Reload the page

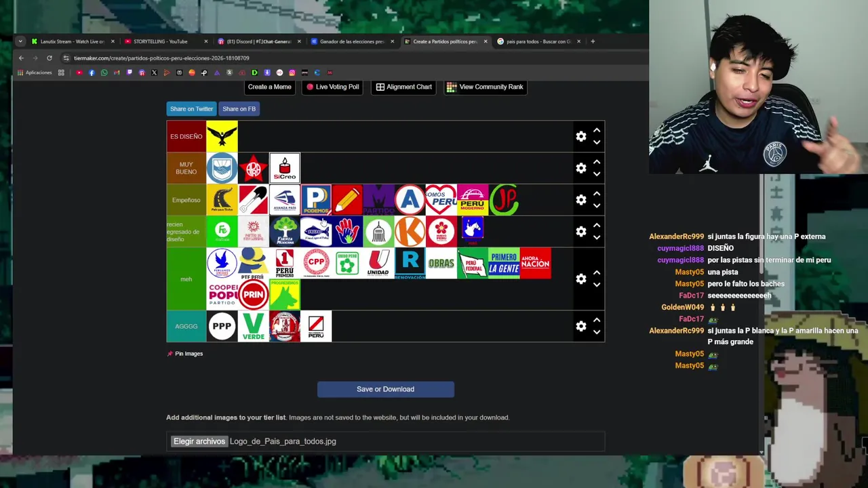tap(49, 58)
